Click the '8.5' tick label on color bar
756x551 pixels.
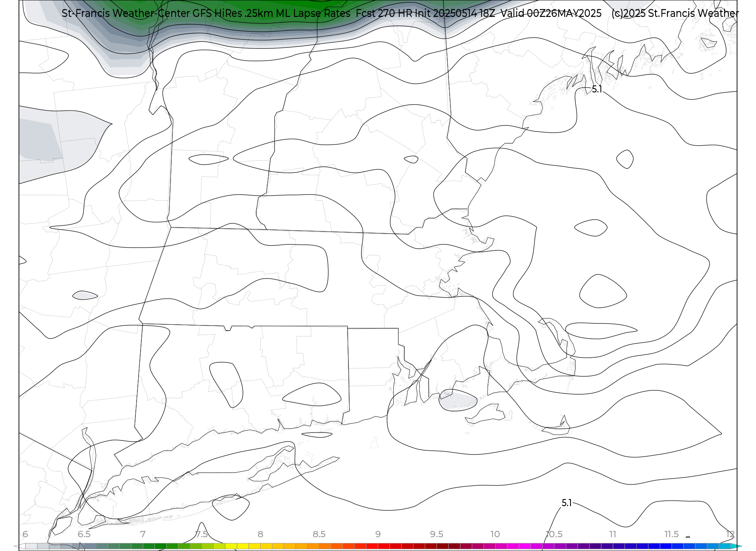pos(319,534)
